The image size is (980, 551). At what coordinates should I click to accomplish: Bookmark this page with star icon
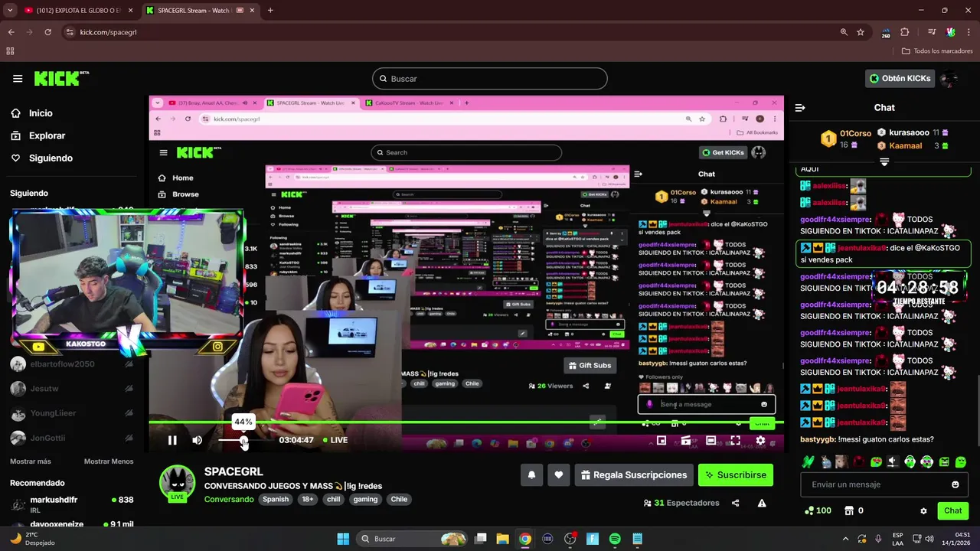click(x=861, y=32)
